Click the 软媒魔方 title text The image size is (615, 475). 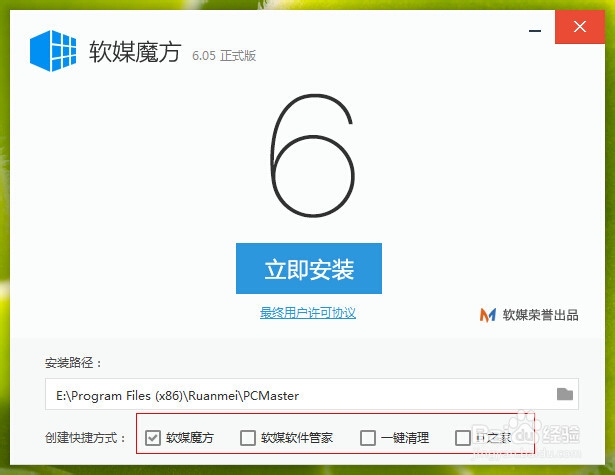coord(135,51)
